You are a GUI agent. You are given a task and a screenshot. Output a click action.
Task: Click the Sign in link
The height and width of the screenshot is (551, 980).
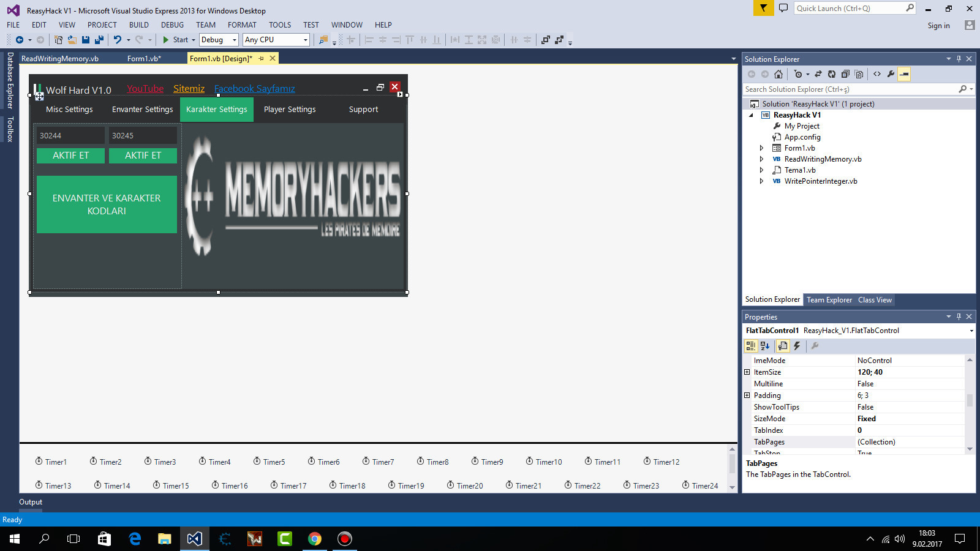(938, 26)
